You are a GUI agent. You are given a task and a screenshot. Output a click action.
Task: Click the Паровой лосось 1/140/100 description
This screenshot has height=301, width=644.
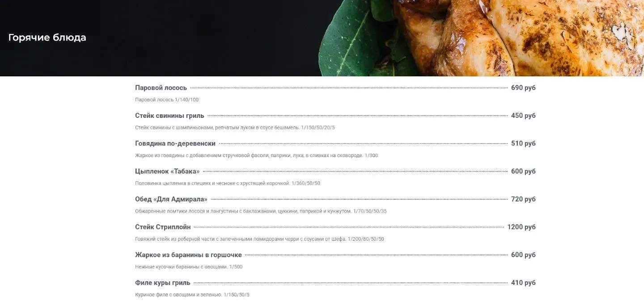(x=167, y=100)
